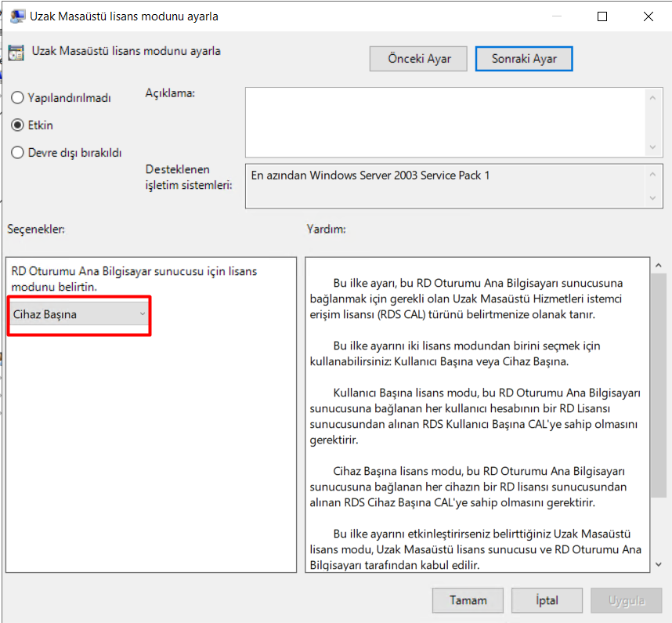Screen dimensions: 672x623
Task: Open the Cihaz Başına license mode dropdown
Action: click(79, 314)
